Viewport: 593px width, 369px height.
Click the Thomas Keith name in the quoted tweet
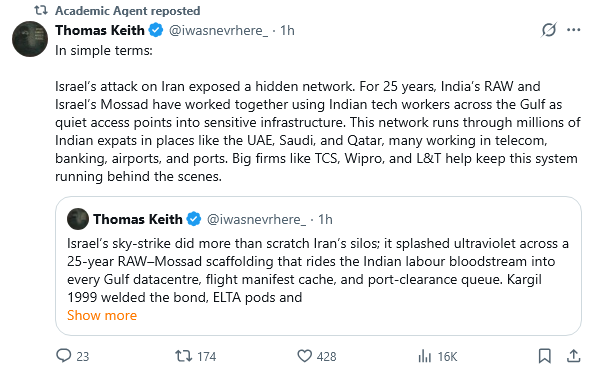click(138, 219)
